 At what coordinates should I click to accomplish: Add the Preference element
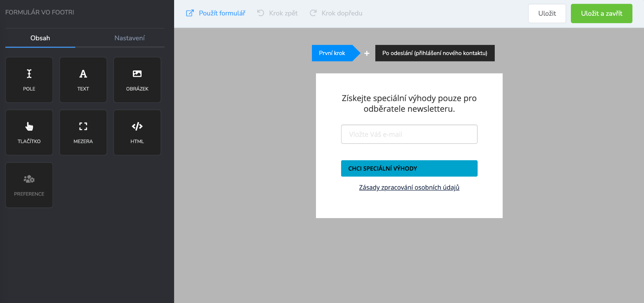point(29,185)
